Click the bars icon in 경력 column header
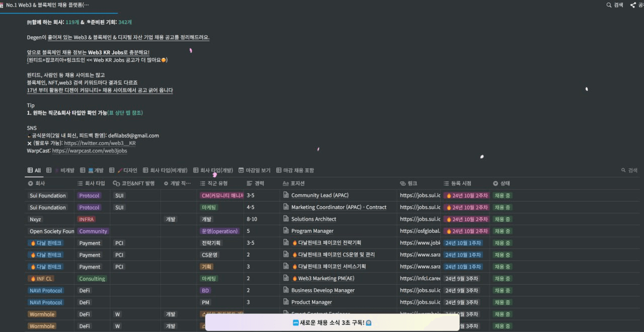Image resolution: width=644 pixels, height=332 pixels. pos(250,183)
